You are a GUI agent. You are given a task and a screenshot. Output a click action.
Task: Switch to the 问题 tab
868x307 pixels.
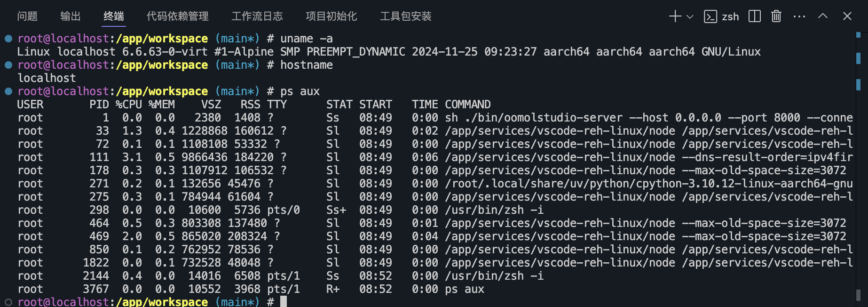coord(27,16)
